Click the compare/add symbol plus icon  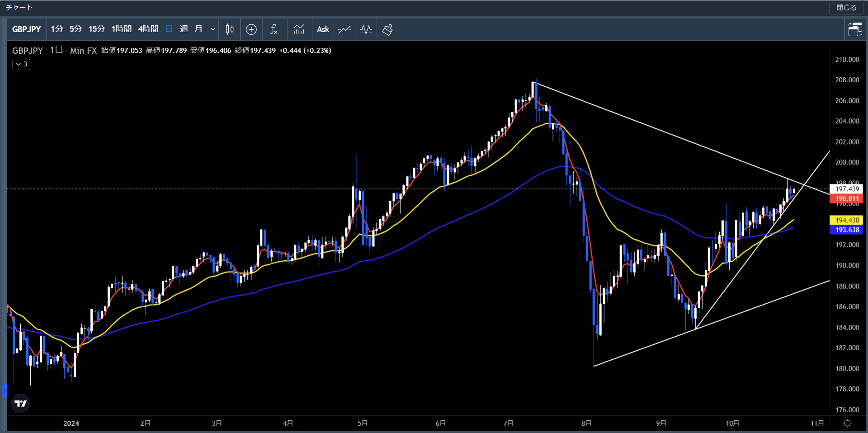(x=251, y=29)
